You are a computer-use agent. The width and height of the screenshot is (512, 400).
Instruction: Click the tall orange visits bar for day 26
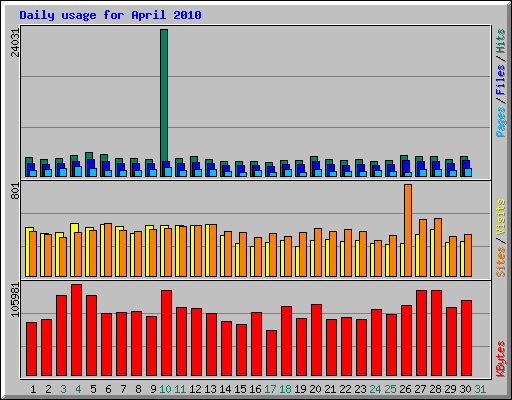click(408, 230)
